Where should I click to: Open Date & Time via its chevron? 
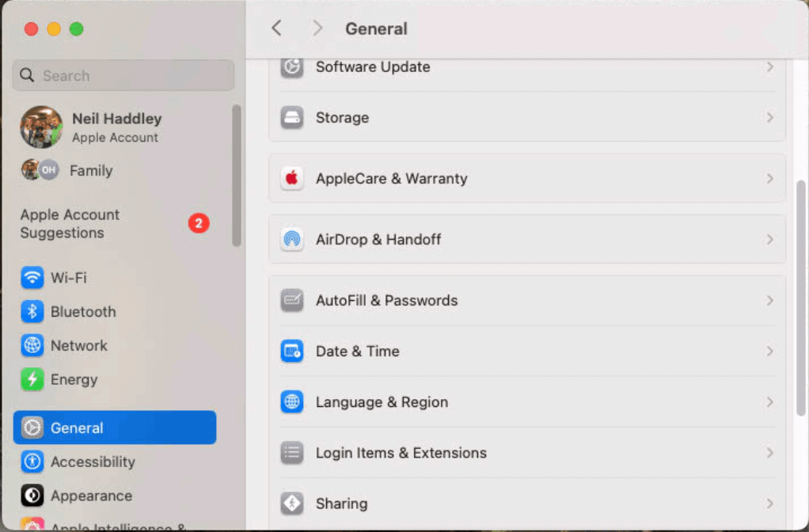coord(769,351)
